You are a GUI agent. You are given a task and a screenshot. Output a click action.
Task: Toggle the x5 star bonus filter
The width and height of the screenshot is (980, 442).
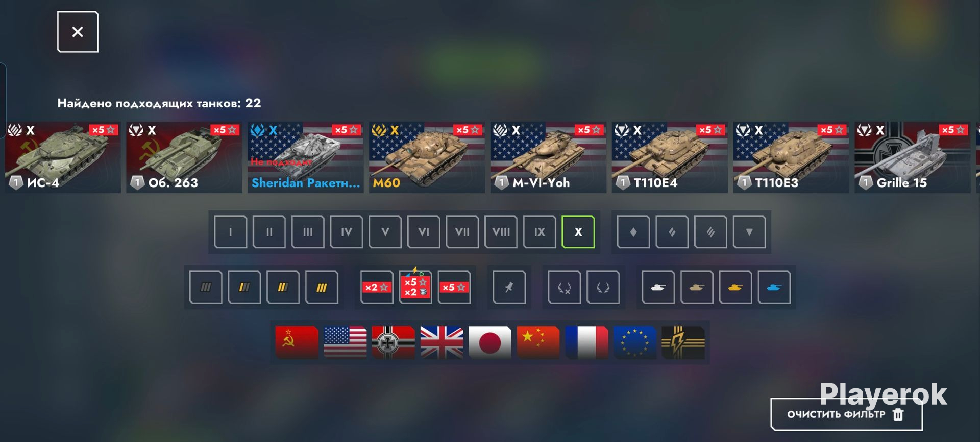pos(454,287)
